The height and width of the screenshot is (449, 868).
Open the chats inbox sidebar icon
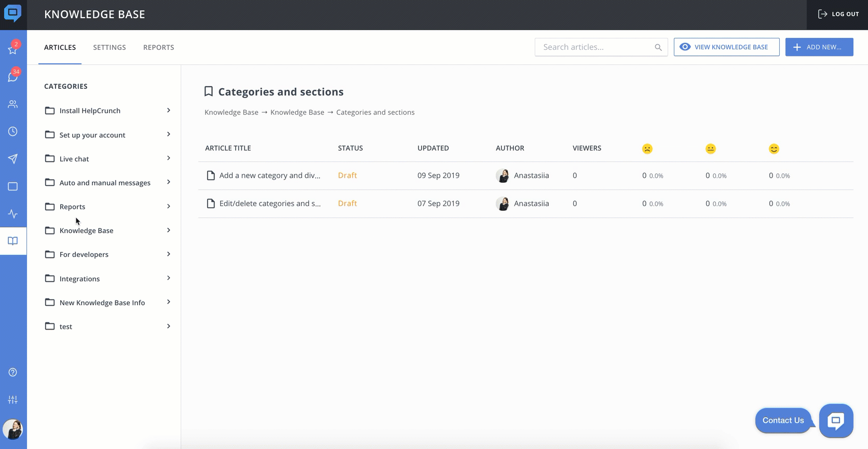pyautogui.click(x=13, y=77)
